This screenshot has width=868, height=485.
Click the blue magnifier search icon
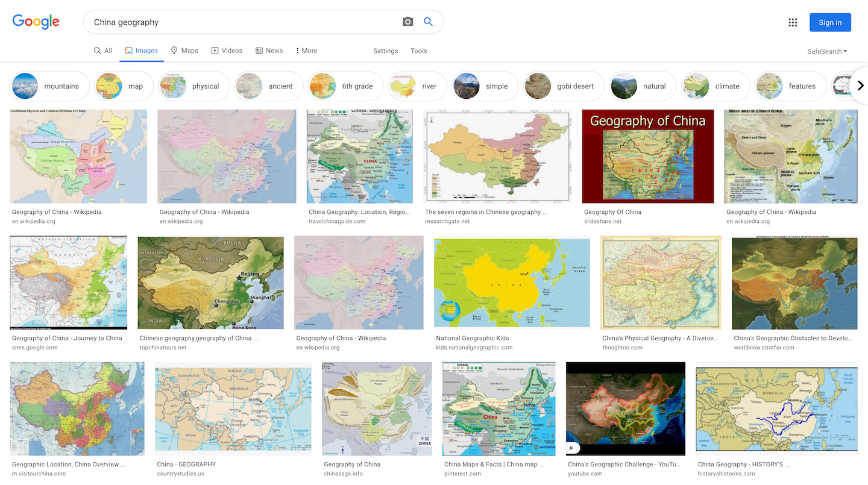click(x=428, y=22)
